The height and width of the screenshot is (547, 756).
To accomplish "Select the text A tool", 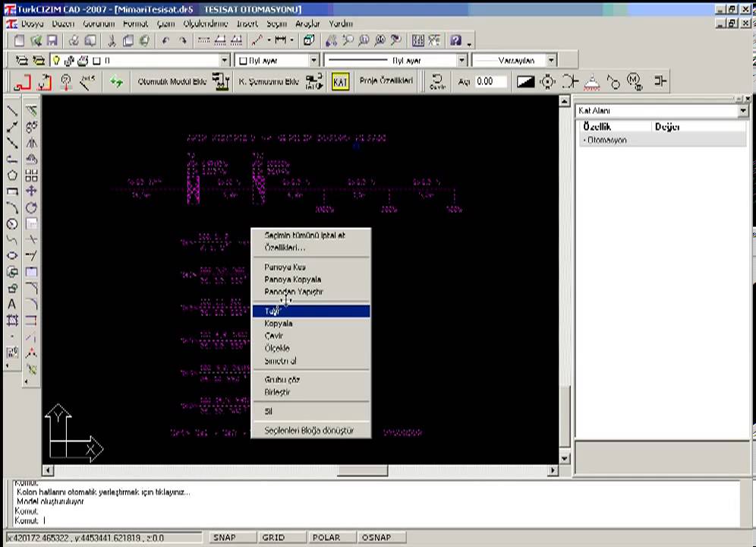I will tap(12, 304).
